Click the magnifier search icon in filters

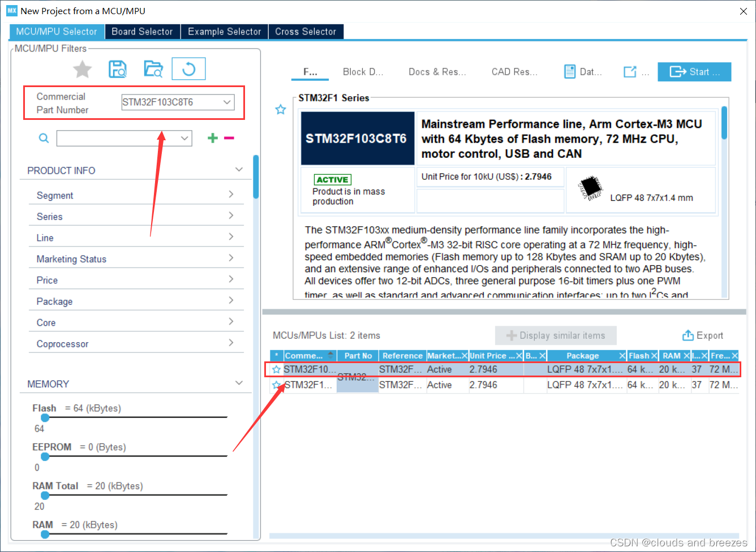44,138
